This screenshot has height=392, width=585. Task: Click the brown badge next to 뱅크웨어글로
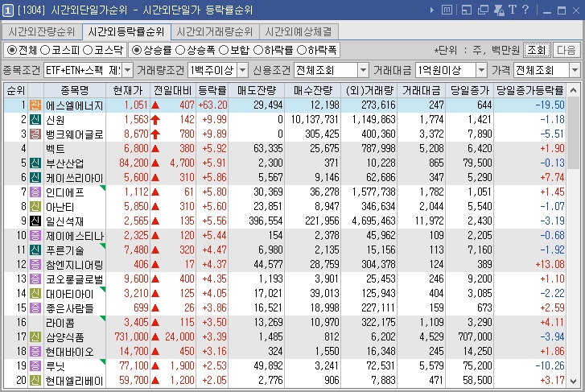(35, 134)
